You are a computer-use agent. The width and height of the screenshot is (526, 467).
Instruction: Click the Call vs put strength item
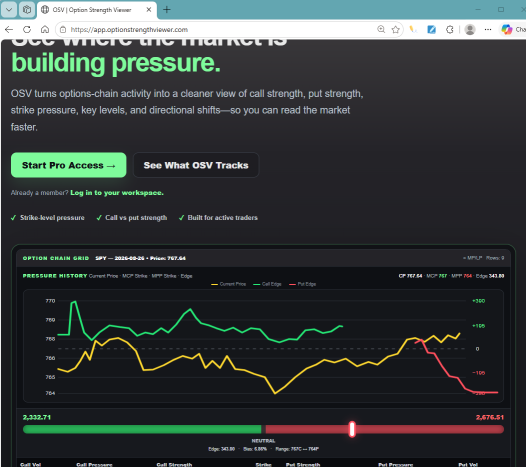pyautogui.click(x=132, y=218)
